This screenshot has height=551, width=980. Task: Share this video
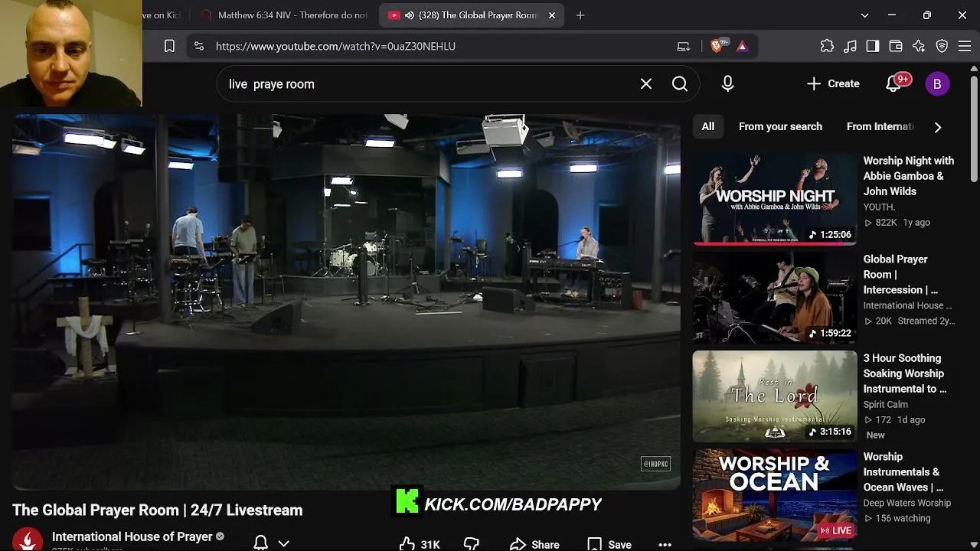534,544
